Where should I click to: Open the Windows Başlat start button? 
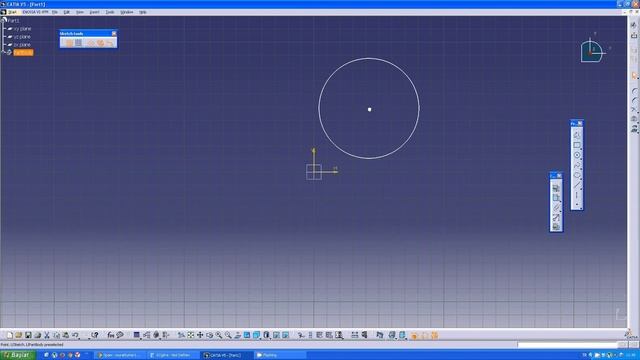[18, 355]
